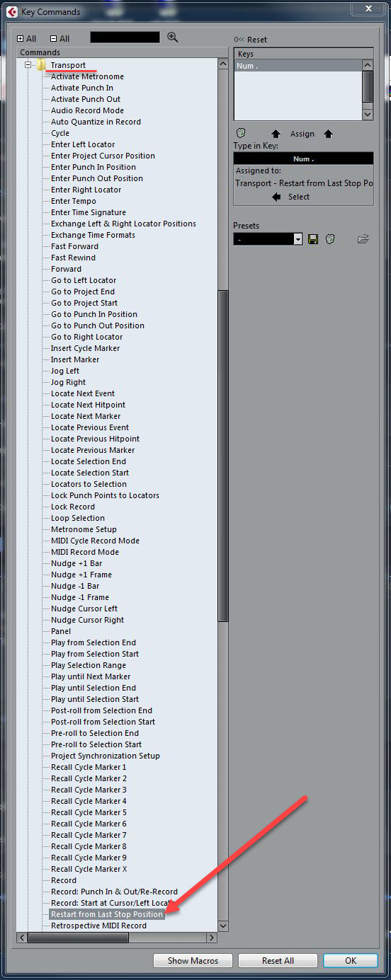Click the arrow left of Assign

276,134
